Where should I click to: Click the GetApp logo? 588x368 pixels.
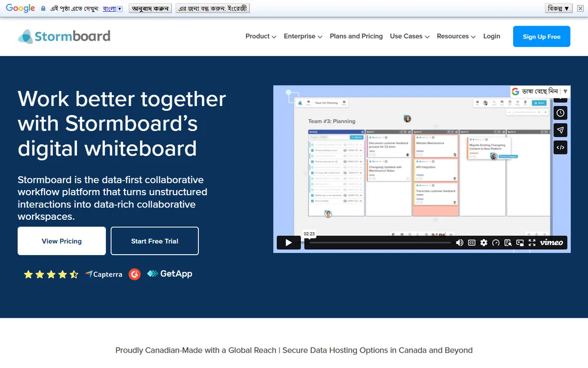click(x=169, y=274)
